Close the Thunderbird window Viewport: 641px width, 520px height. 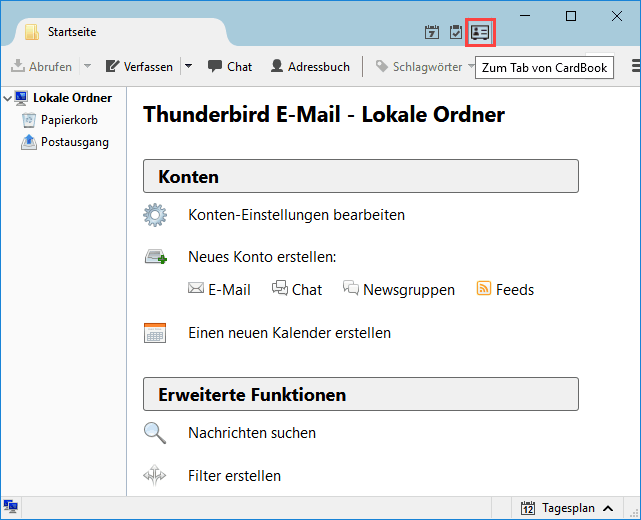(617, 16)
